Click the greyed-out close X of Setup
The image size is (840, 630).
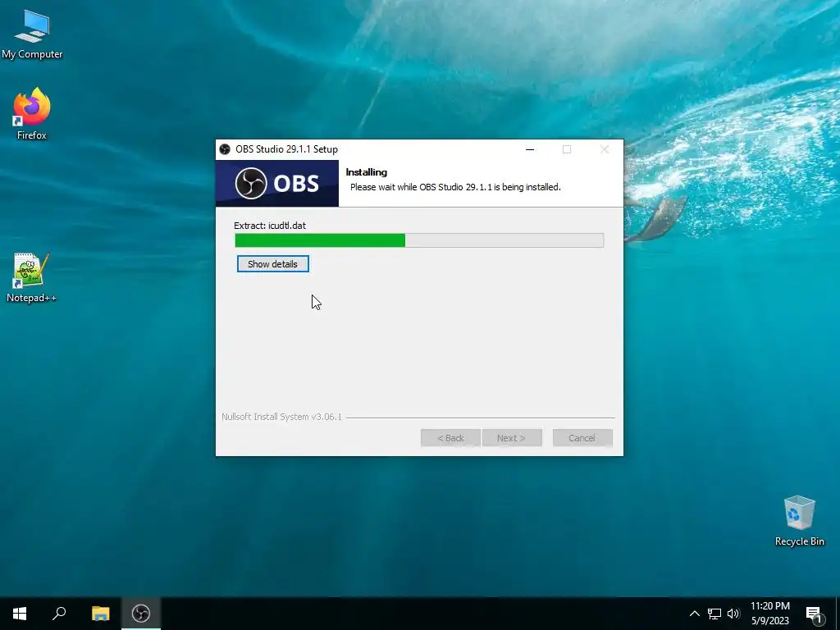pyautogui.click(x=605, y=149)
